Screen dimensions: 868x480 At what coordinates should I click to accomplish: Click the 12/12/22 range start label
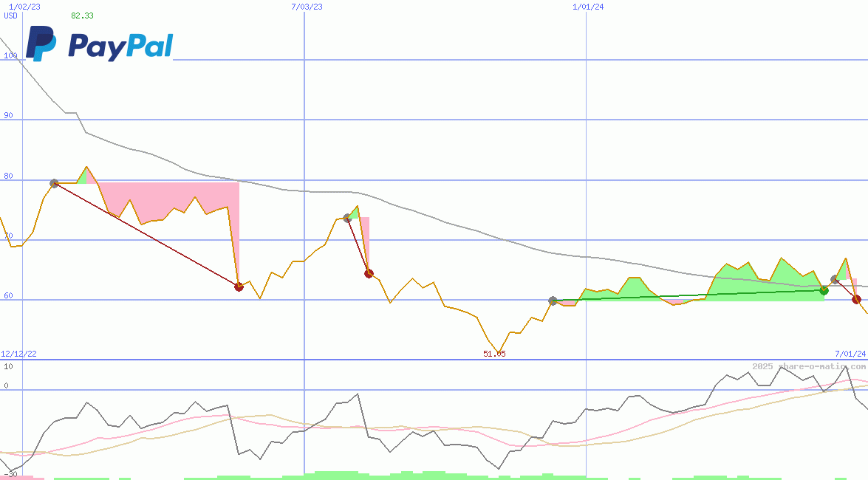18,352
